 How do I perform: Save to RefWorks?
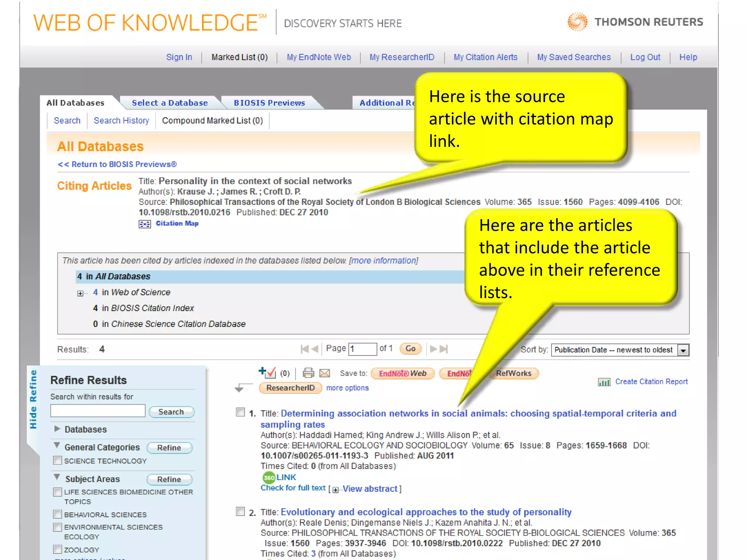coord(514,373)
